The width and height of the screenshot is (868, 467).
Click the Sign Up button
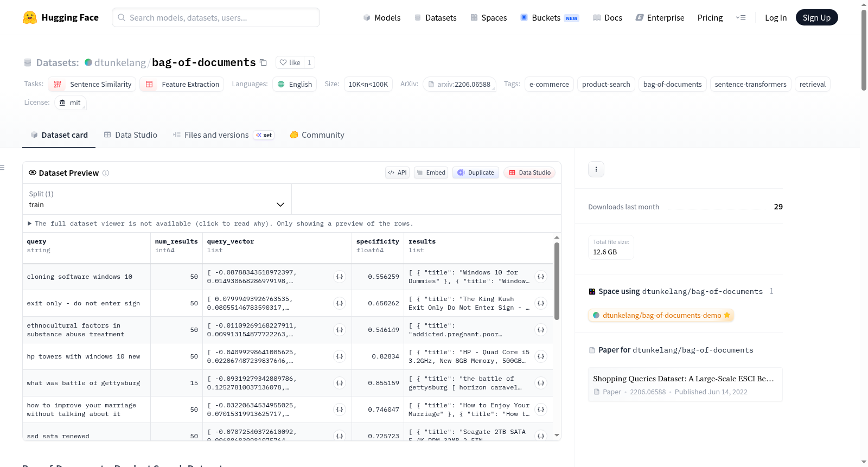[816, 17]
